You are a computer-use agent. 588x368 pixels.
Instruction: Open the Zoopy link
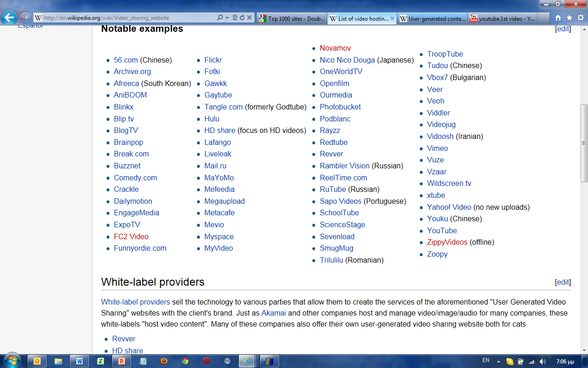click(x=437, y=254)
